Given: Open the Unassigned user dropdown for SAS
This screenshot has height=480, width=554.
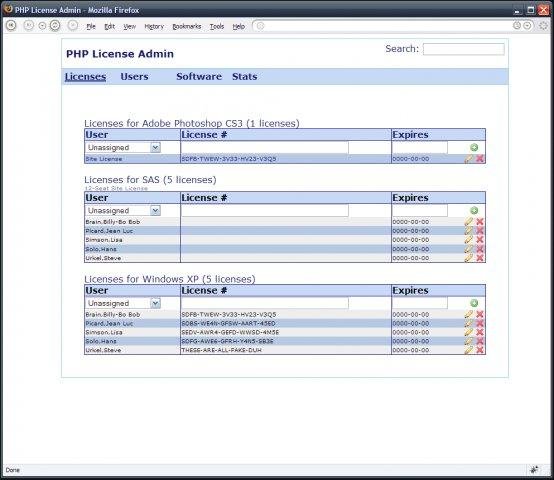Looking at the screenshot, I should (x=123, y=211).
